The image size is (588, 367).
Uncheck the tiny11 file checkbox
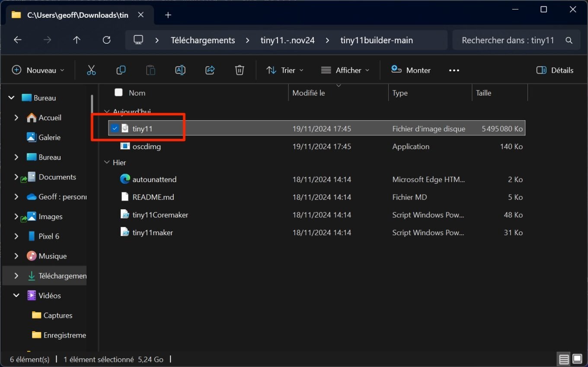click(x=115, y=128)
